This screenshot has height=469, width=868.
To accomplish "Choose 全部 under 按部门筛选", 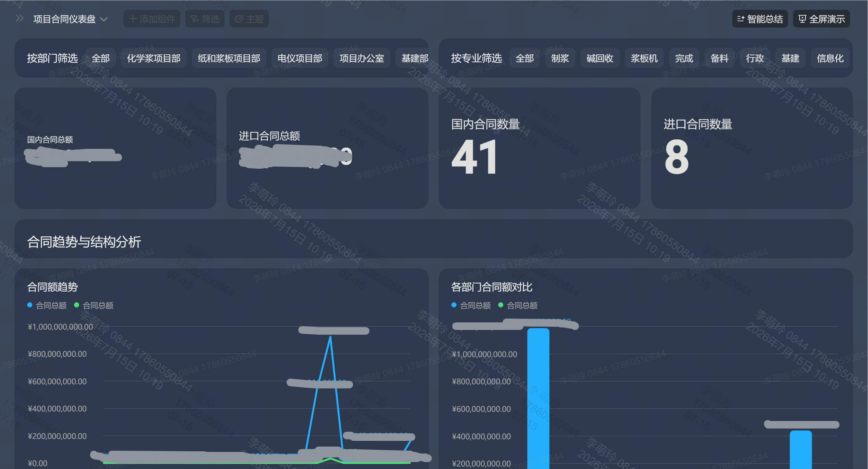I will (x=100, y=58).
